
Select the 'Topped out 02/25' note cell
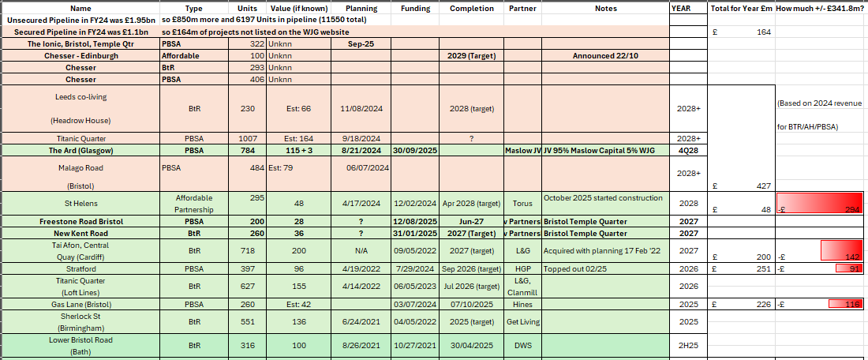point(605,268)
